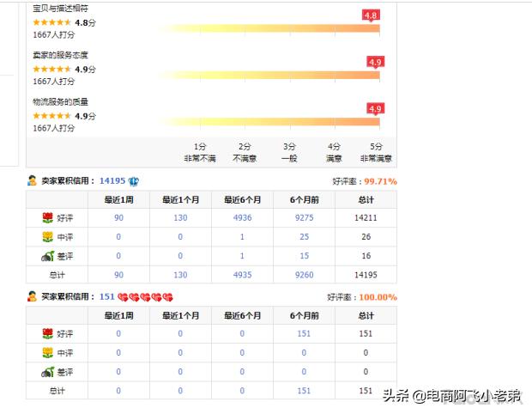Click the buyer credit person icon
This screenshot has width=532, height=414.
(32, 296)
